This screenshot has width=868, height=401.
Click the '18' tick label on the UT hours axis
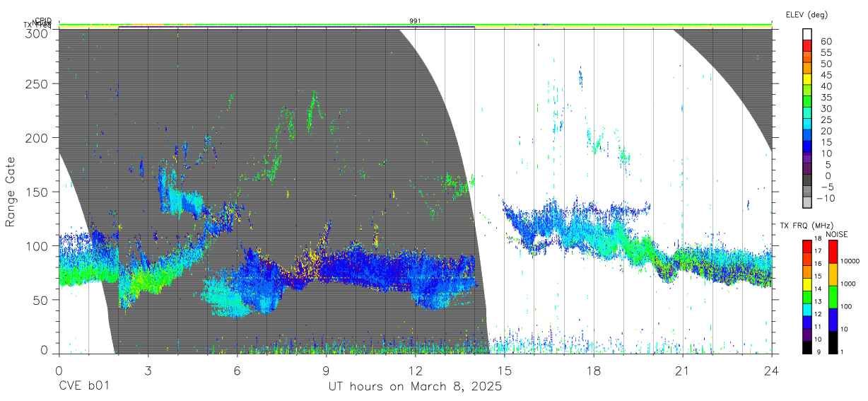pyautogui.click(x=594, y=370)
